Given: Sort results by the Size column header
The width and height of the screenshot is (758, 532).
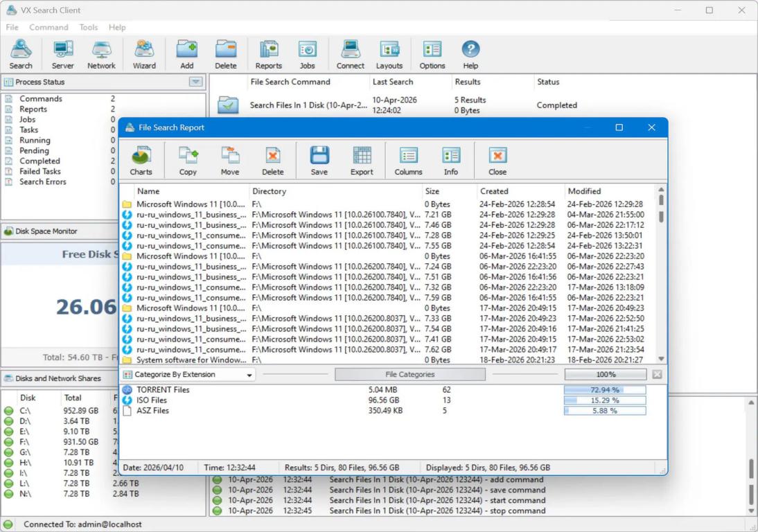Looking at the screenshot, I should (x=432, y=191).
